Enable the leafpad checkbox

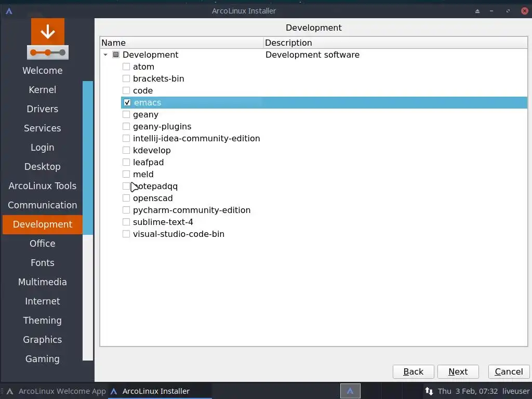(126, 162)
